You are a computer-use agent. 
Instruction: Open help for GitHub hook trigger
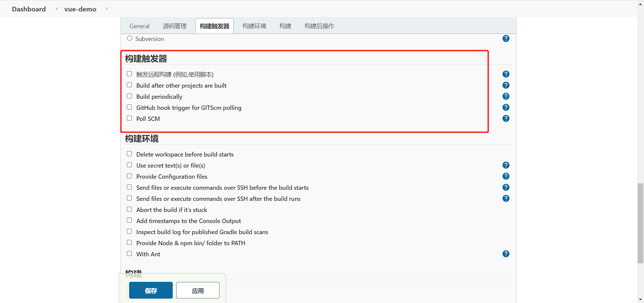(x=506, y=107)
